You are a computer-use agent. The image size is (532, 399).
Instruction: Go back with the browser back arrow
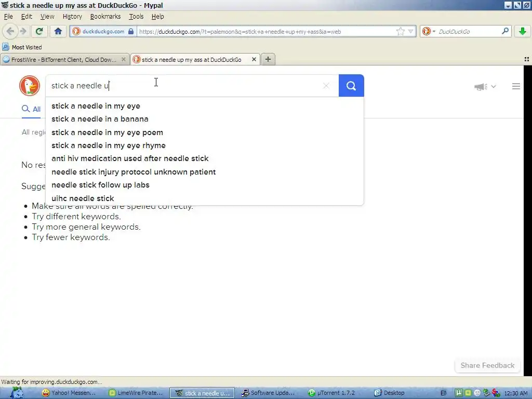(x=10, y=32)
